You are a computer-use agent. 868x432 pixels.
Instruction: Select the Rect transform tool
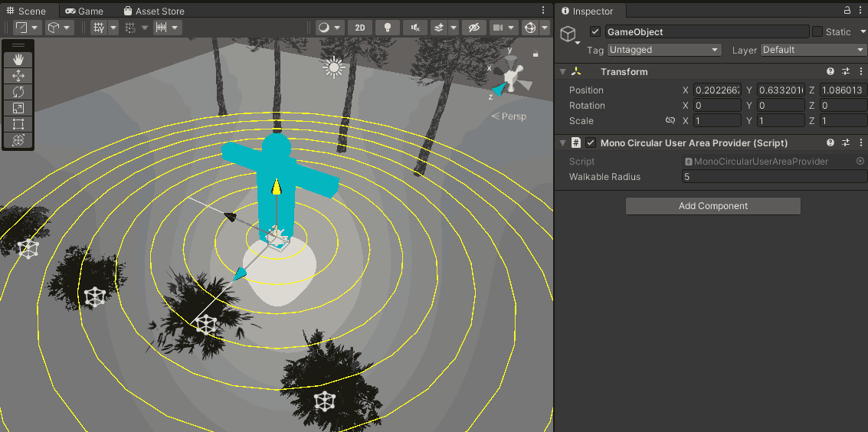click(x=18, y=124)
